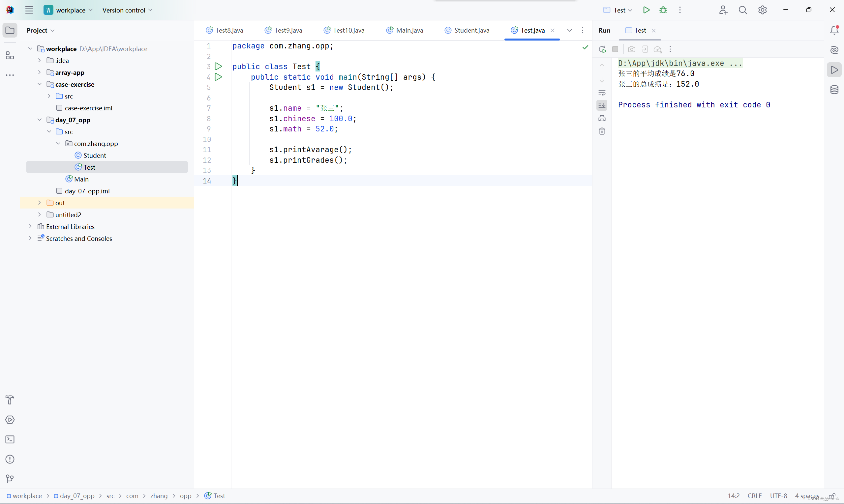Expand the out folder
This screenshot has width=844, height=504.
tap(40, 203)
